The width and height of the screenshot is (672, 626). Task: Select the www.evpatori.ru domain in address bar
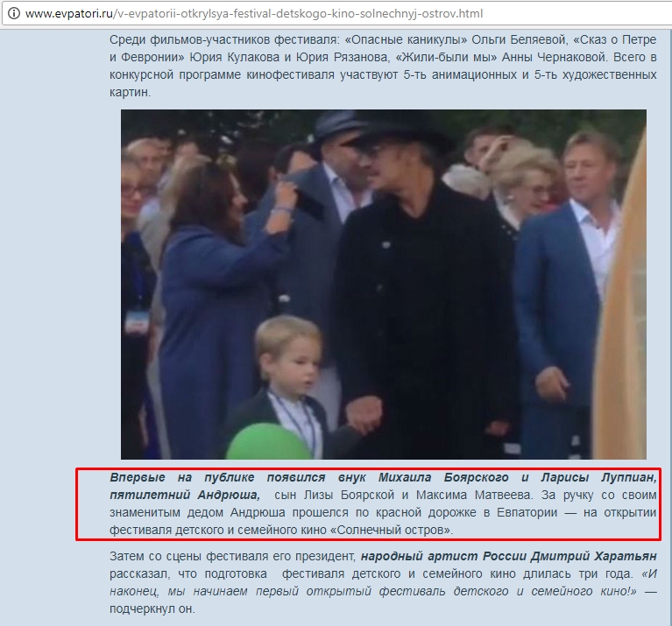coord(68,14)
